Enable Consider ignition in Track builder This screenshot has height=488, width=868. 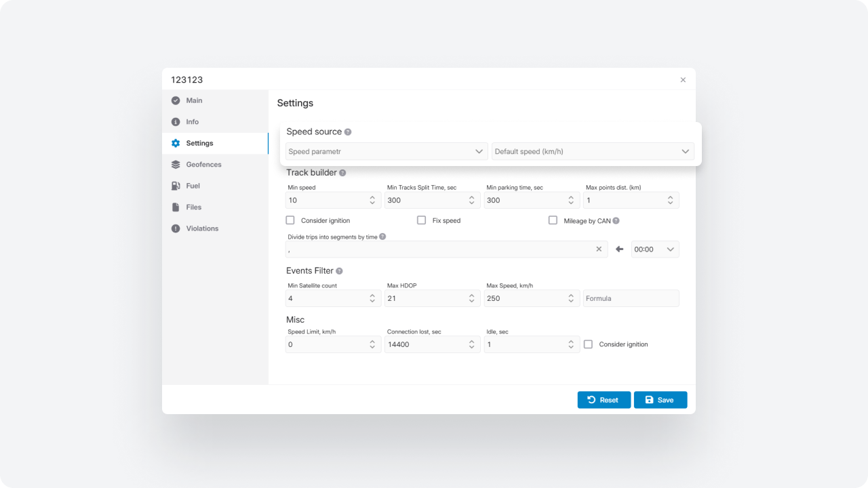coord(290,220)
